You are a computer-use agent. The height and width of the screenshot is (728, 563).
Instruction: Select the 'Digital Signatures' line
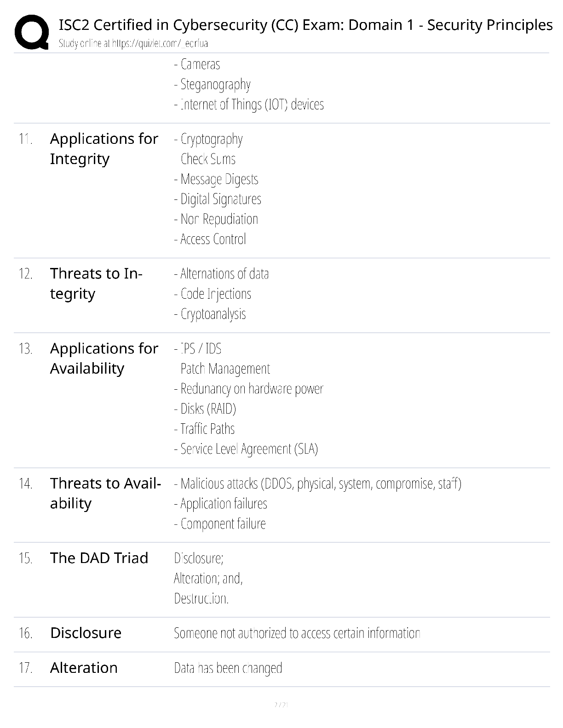[x=218, y=199]
